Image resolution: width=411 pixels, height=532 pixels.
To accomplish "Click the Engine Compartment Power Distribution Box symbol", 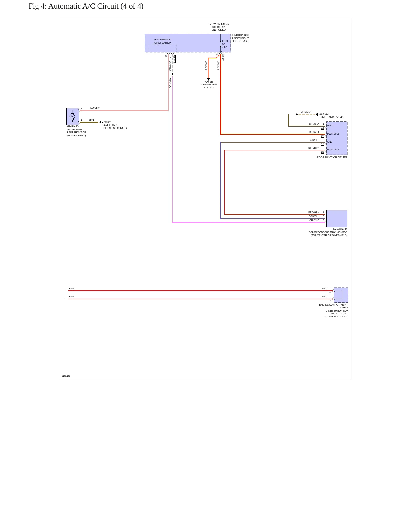I will [x=341, y=295].
